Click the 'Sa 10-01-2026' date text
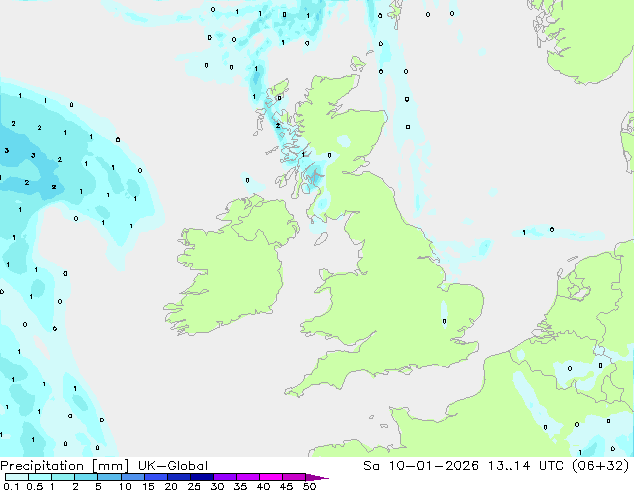The width and height of the screenshot is (634, 490). pos(421,466)
